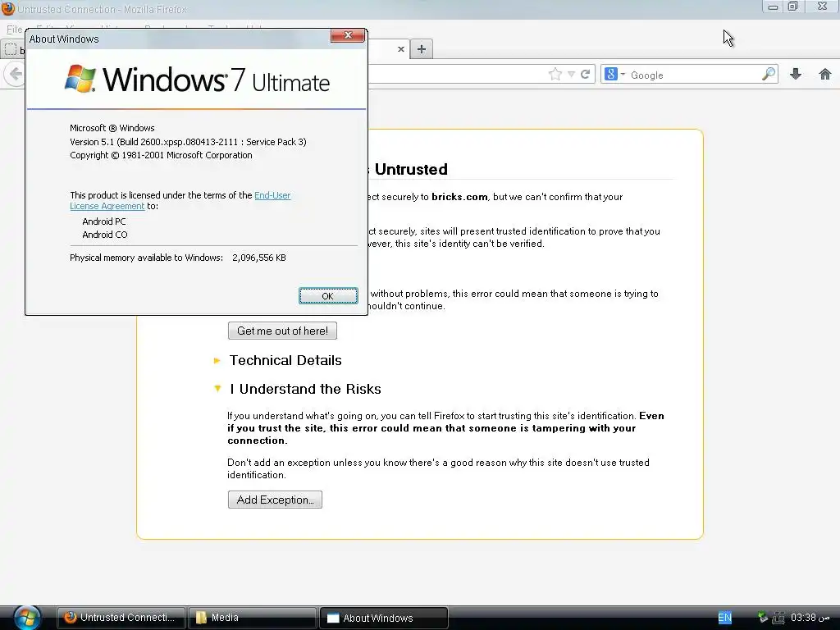Image resolution: width=840 pixels, height=630 pixels.
Task: Click the clock showing 03:38
Action: 810,618
